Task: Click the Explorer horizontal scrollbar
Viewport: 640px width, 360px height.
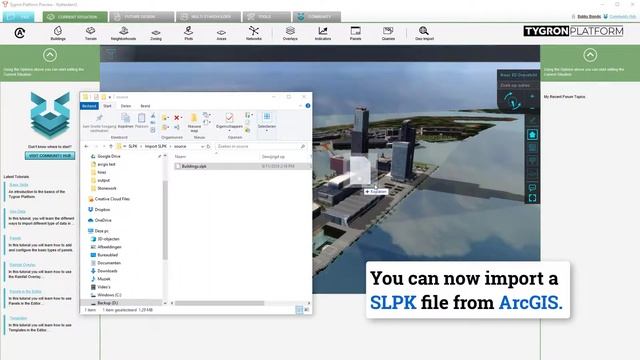Action: 219,303
